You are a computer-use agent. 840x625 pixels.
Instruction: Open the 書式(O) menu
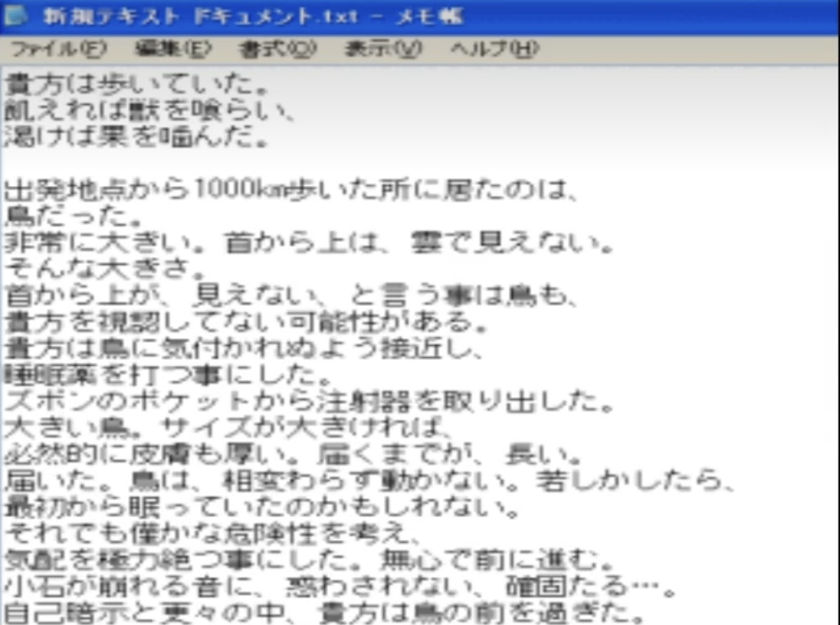277,50
